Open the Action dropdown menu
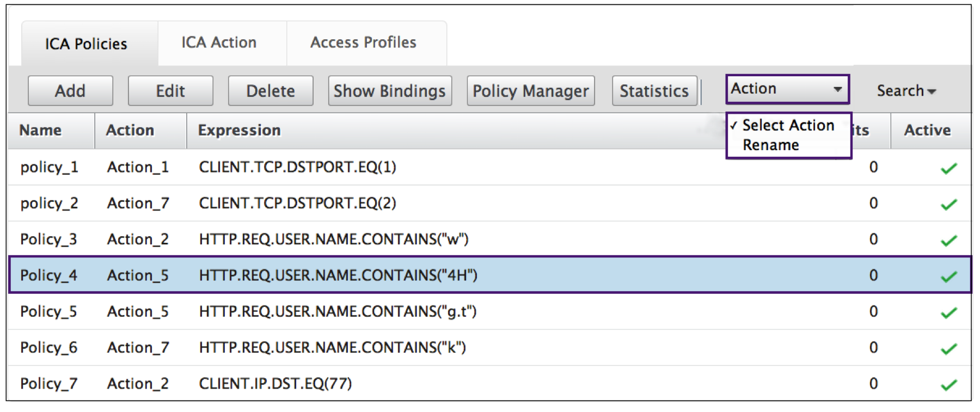The image size is (980, 412). tap(787, 89)
